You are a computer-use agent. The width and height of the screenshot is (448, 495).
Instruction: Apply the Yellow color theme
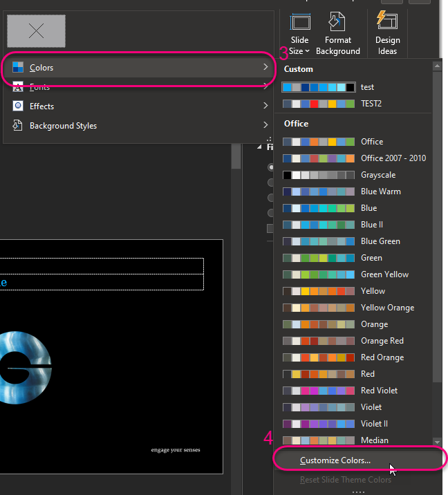coord(353,291)
